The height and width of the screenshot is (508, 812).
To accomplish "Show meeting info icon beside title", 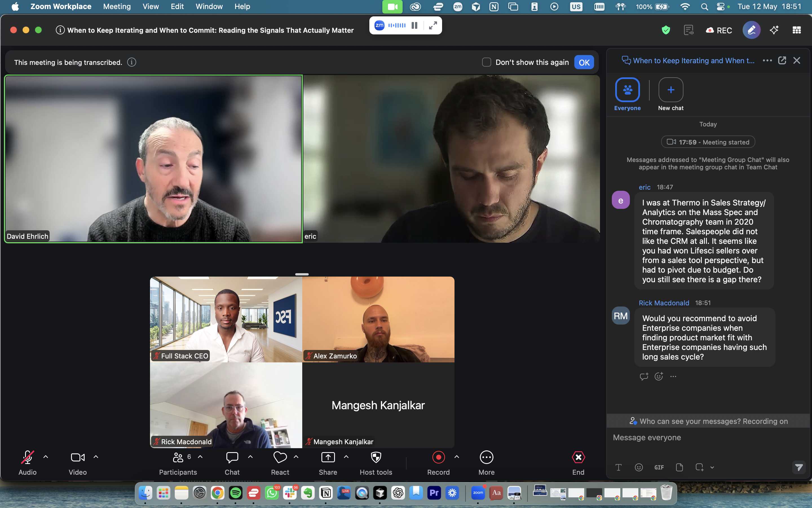I will tap(60, 30).
